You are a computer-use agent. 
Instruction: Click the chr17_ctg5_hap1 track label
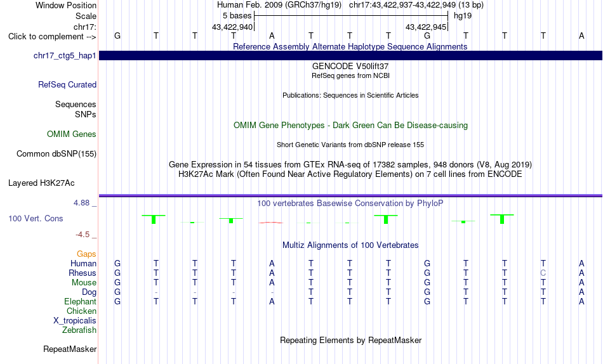coord(65,56)
